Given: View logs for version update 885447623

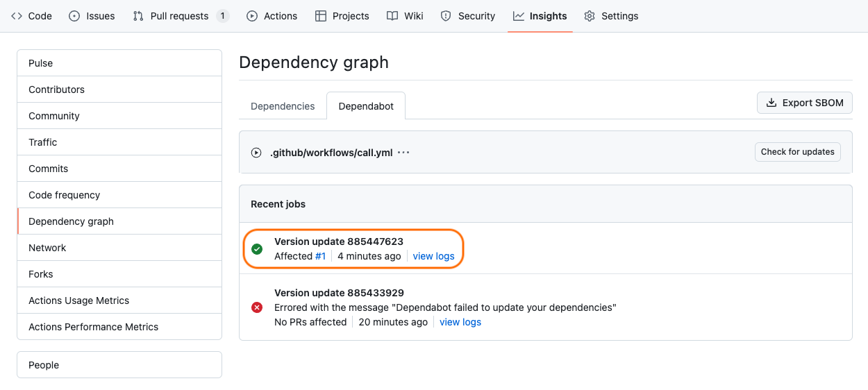Looking at the screenshot, I should [x=433, y=256].
